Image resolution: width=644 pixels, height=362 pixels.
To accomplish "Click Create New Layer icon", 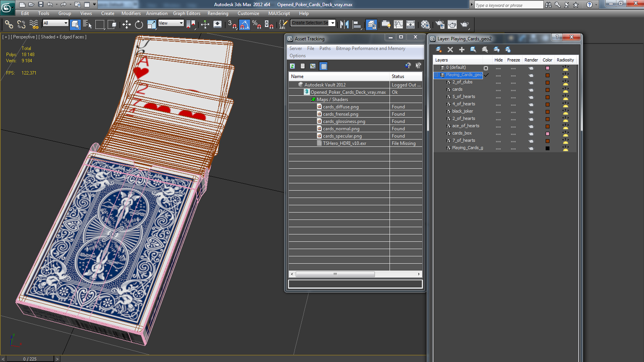I will coord(438,50).
